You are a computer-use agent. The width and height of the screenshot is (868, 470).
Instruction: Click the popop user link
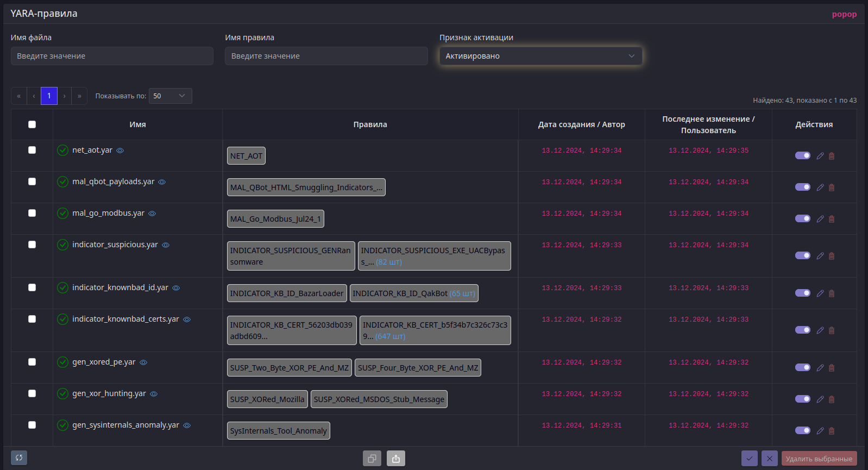point(844,14)
